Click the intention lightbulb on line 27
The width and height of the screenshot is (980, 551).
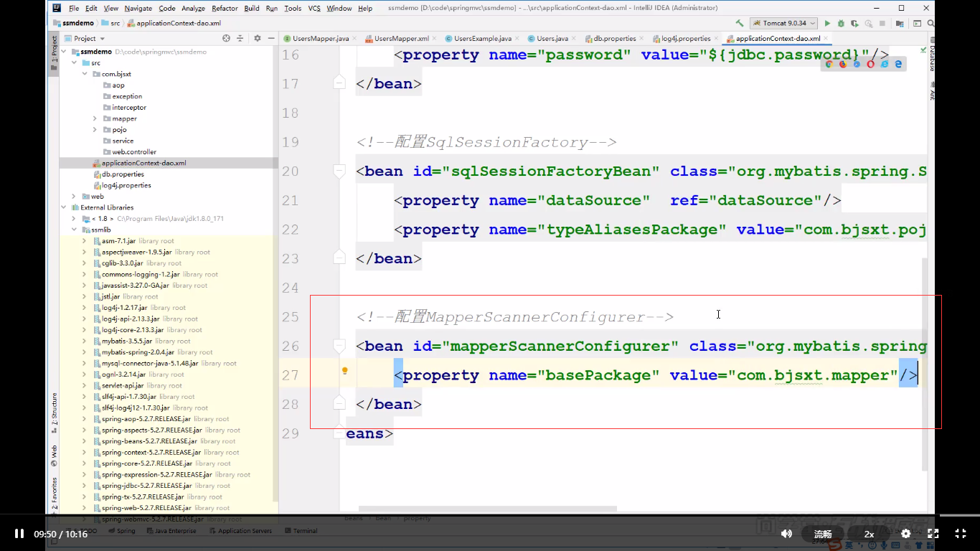coord(344,371)
